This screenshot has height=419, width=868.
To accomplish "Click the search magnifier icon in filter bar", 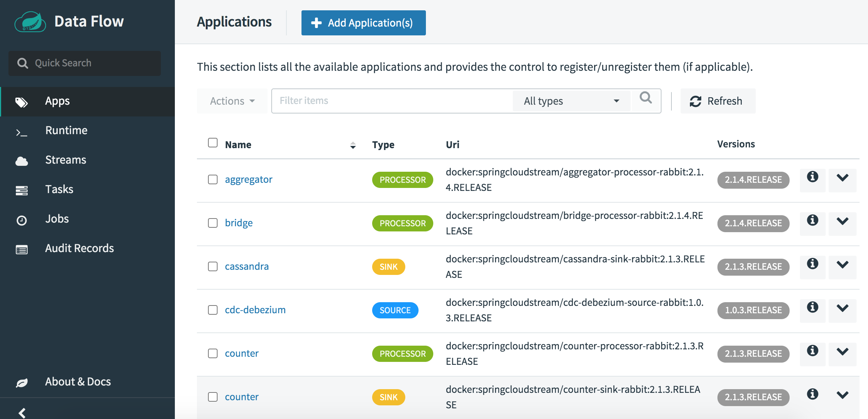I will [646, 98].
